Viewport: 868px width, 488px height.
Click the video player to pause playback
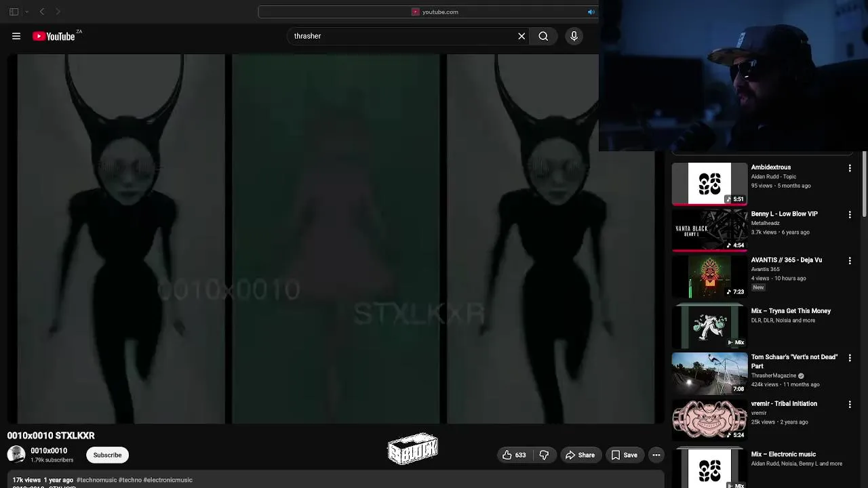coord(336,239)
